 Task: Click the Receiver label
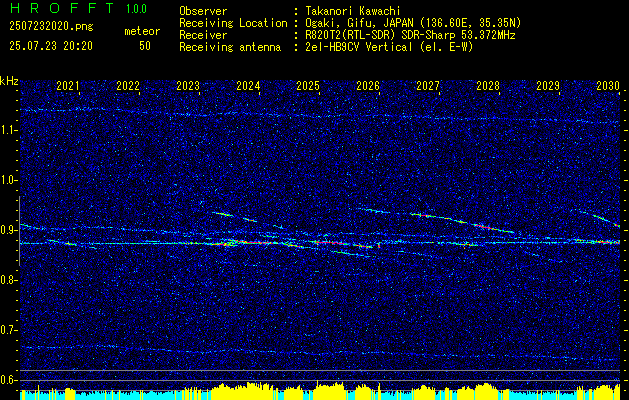(x=203, y=35)
